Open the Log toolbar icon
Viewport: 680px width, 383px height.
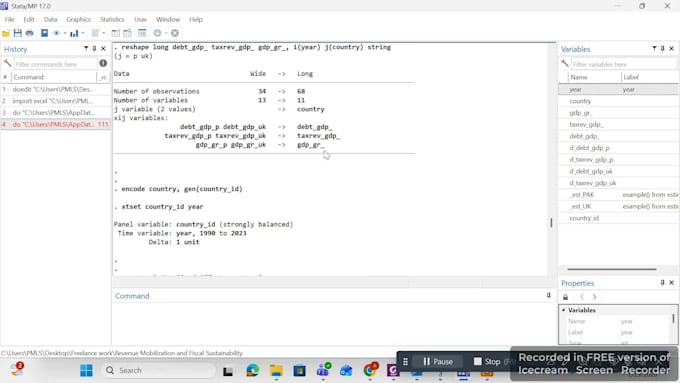pos(44,33)
